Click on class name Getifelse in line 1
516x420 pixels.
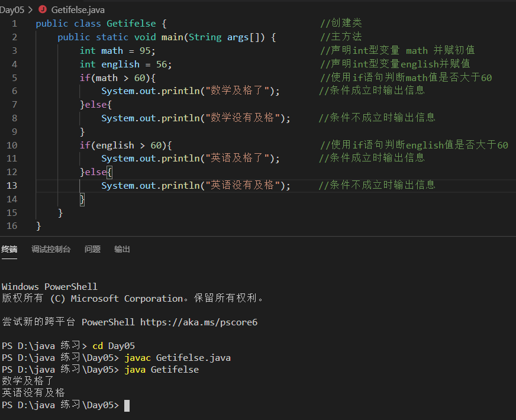tap(131, 24)
